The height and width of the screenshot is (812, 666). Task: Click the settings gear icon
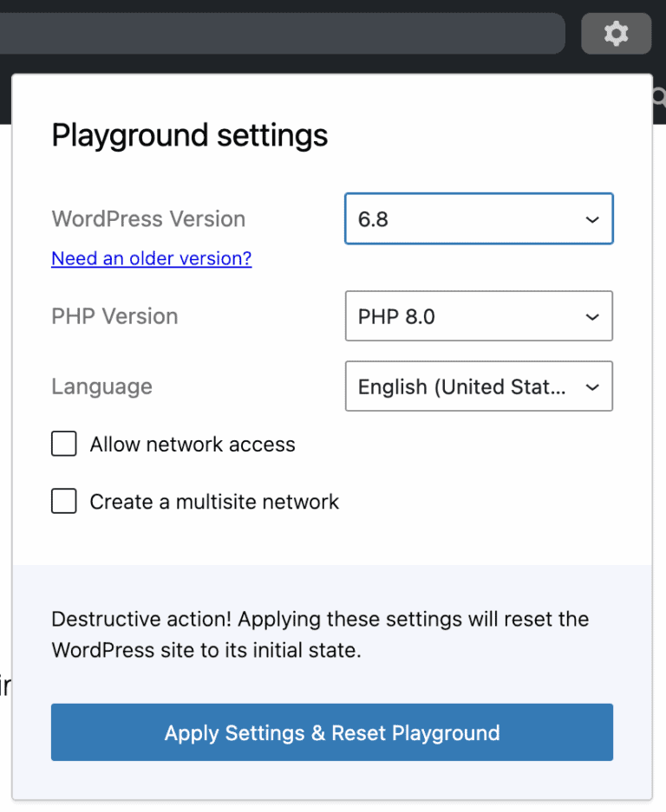[616, 34]
